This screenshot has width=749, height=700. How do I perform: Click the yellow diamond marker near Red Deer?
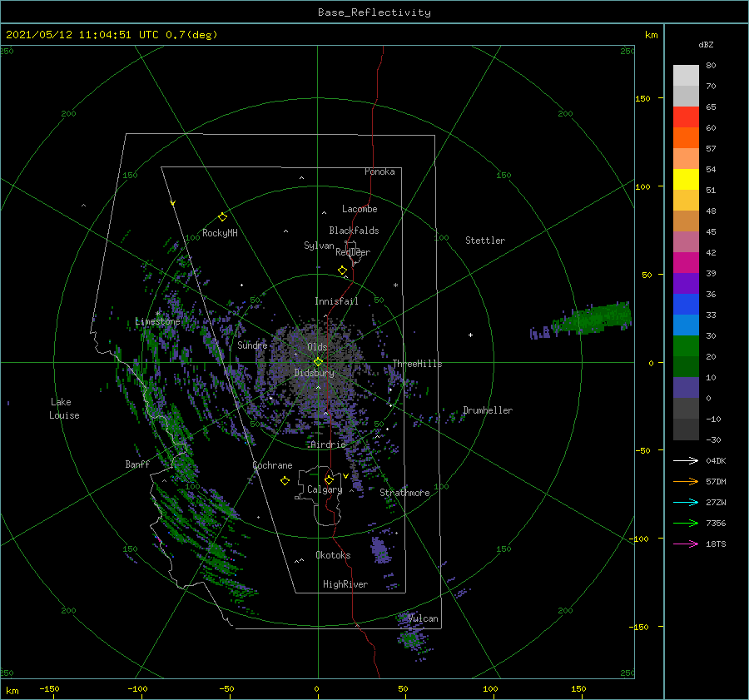[343, 271]
